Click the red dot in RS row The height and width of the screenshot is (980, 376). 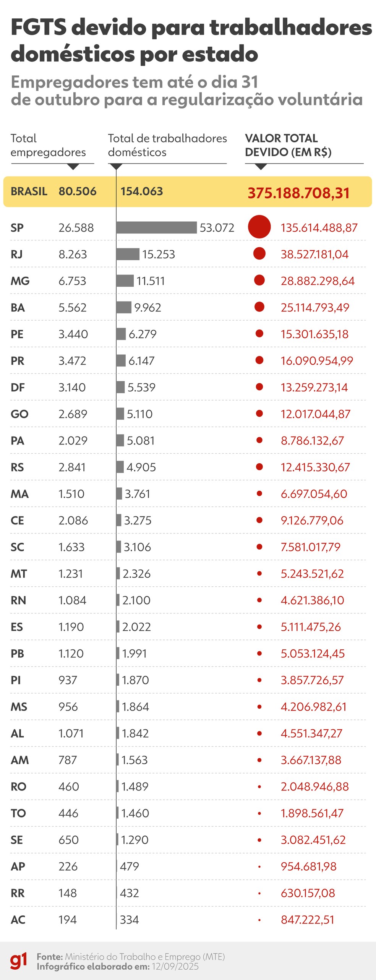click(x=259, y=467)
